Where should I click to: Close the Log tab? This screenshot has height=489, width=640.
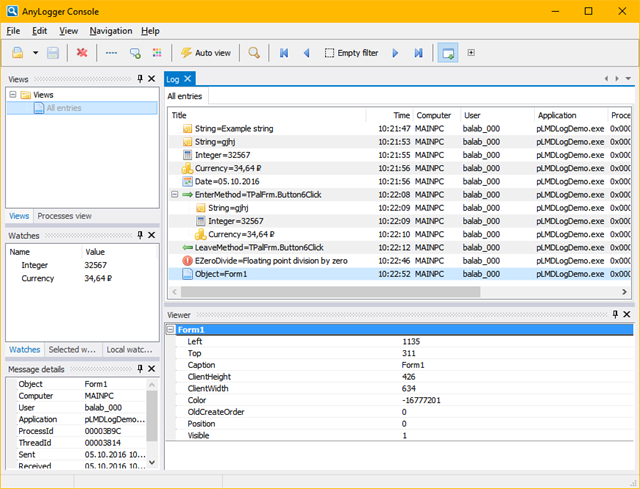point(187,78)
